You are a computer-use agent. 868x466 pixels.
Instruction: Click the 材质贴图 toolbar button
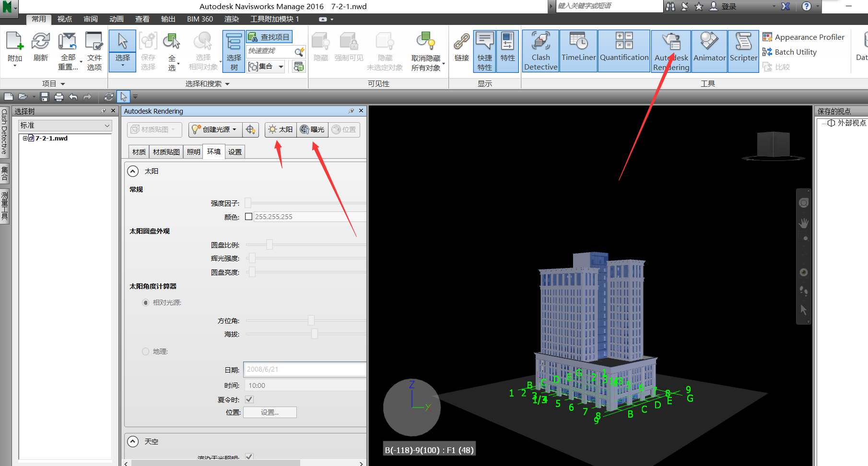coord(154,129)
